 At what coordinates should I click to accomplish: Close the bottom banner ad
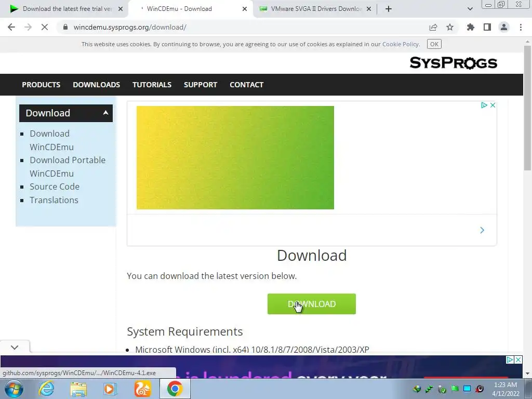point(518,360)
